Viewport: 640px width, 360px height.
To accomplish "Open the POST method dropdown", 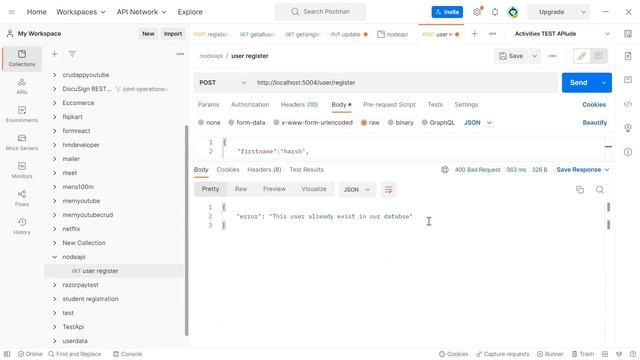I will (x=222, y=82).
